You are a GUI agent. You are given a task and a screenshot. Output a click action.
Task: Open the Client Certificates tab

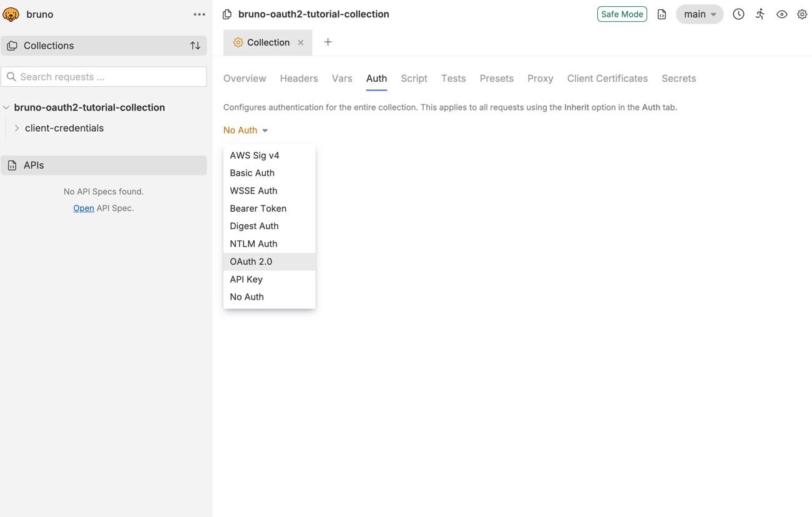(607, 78)
